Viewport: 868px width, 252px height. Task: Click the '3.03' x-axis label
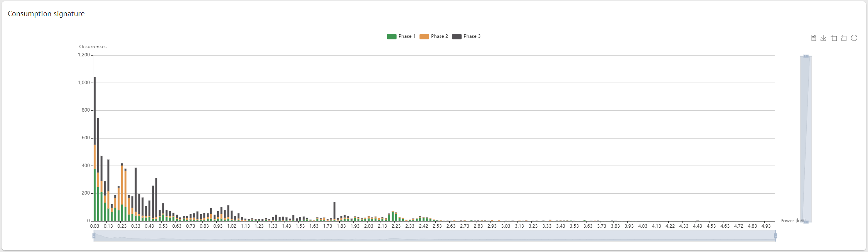click(x=506, y=226)
